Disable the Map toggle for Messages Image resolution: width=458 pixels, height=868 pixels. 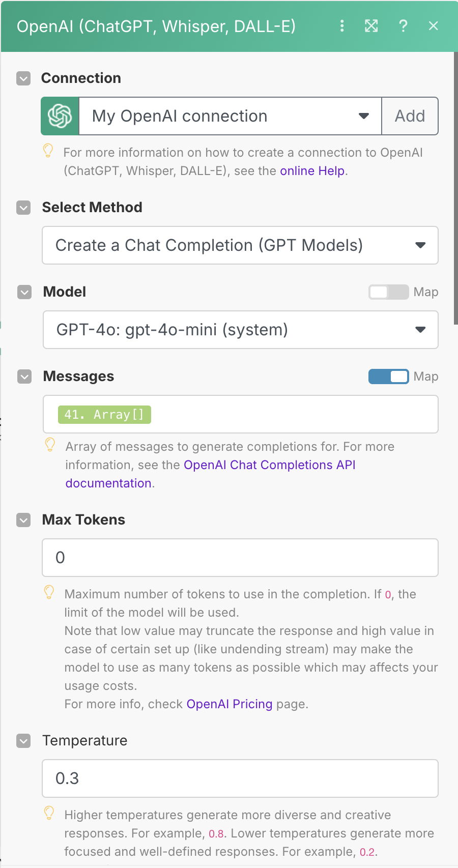pos(388,377)
